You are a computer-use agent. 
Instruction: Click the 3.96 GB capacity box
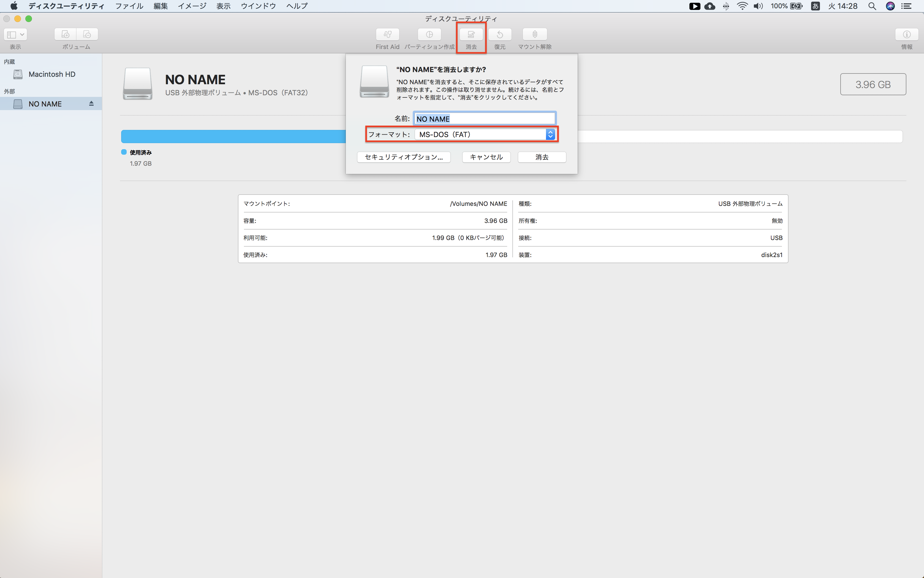click(873, 84)
